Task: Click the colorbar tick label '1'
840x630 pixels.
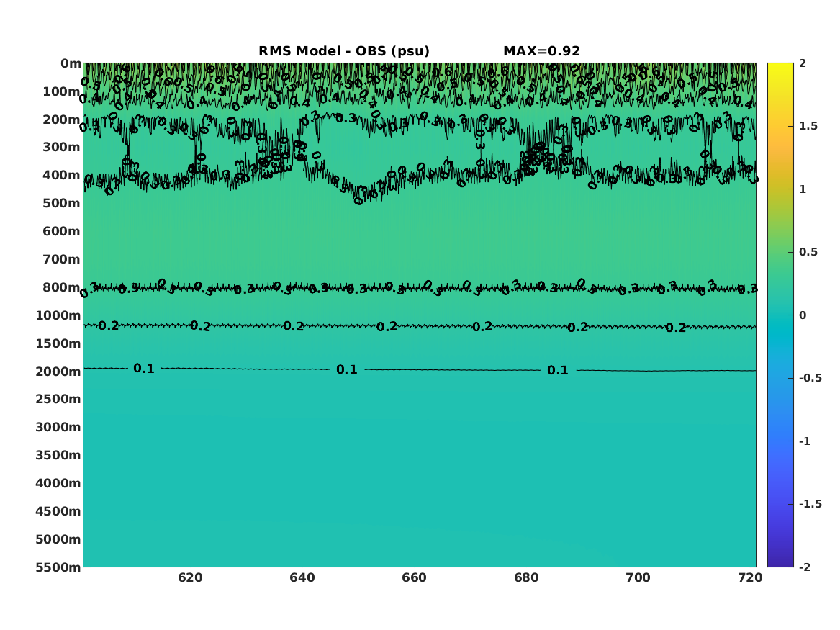Action: 803,189
